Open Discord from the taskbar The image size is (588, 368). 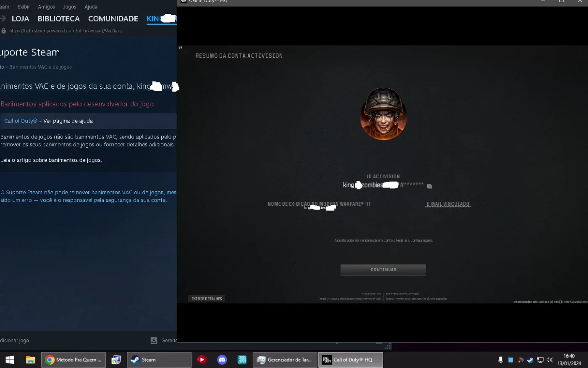[x=222, y=360]
